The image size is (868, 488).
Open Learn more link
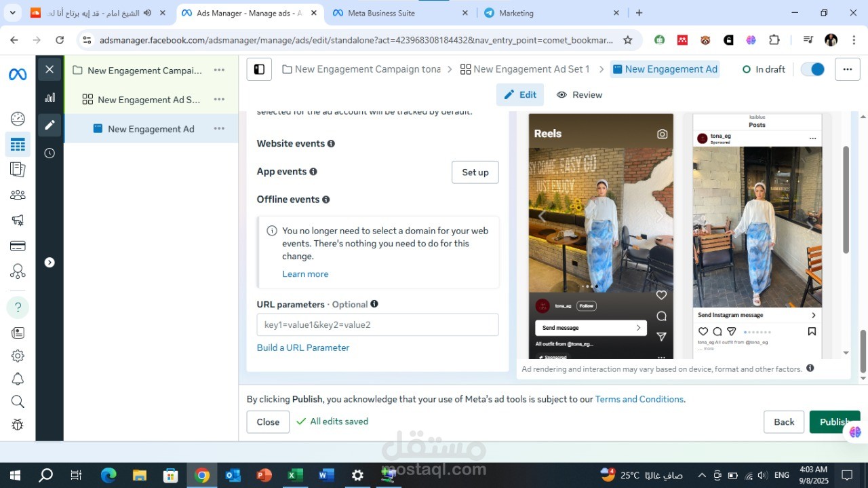(x=305, y=274)
